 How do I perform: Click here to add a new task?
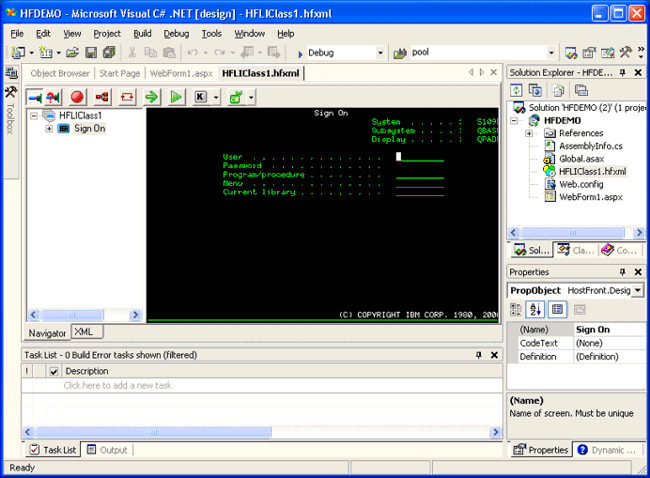[117, 386]
